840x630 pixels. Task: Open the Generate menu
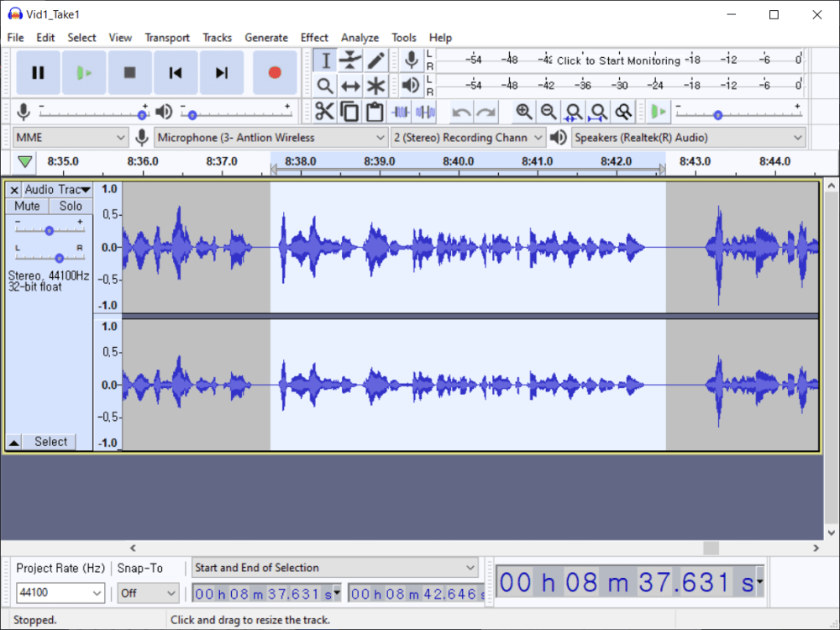pyautogui.click(x=266, y=38)
